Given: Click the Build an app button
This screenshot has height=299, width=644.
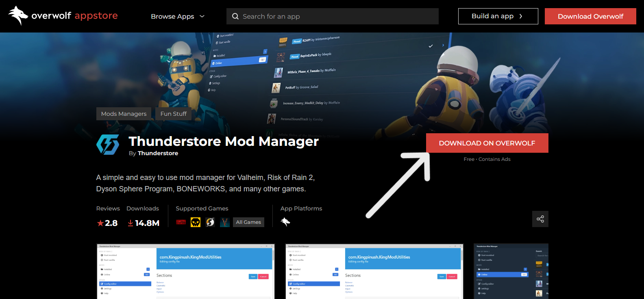Looking at the screenshot, I should 498,16.
